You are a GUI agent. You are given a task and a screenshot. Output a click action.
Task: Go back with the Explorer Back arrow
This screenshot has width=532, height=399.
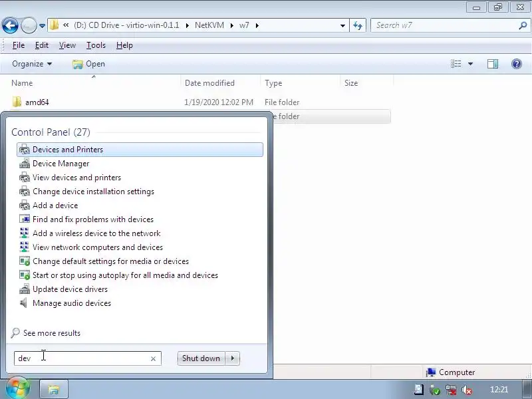[10, 25]
